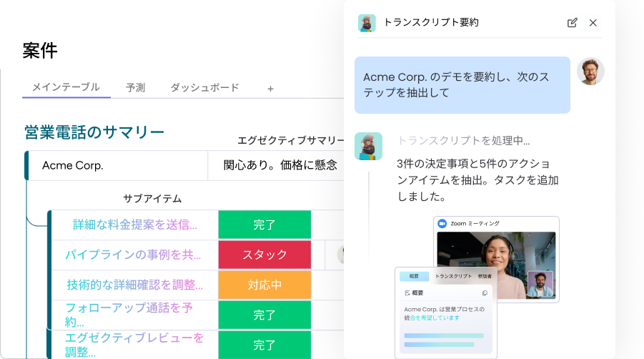Close the トランスクリプト要約 panel
Screen dimensions: 644x359
[x=593, y=23]
